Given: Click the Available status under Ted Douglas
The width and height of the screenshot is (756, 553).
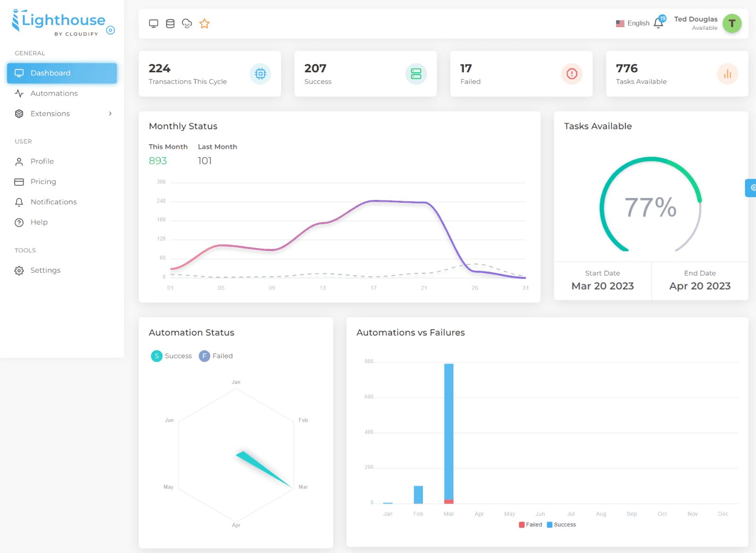Looking at the screenshot, I should (x=704, y=28).
